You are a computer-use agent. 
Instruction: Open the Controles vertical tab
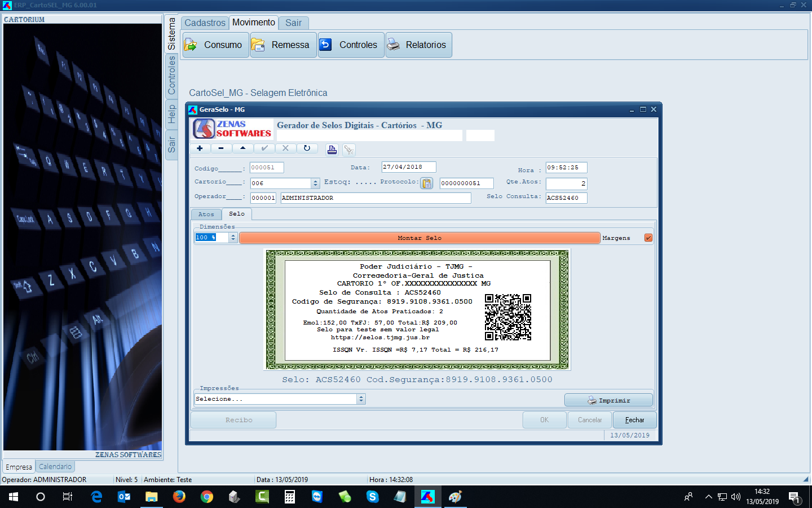pos(172,76)
